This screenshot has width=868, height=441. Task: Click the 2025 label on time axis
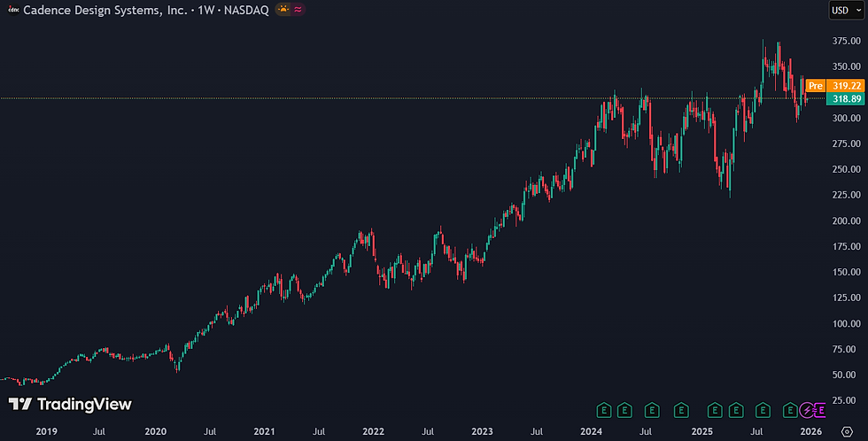coord(701,431)
